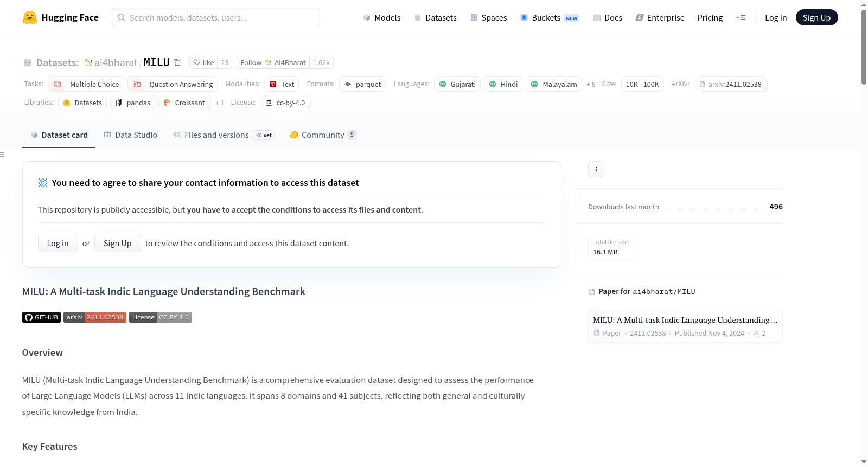Viewport: 868px width, 467px height.
Task: Click the Log in button in access notice
Action: tap(58, 243)
